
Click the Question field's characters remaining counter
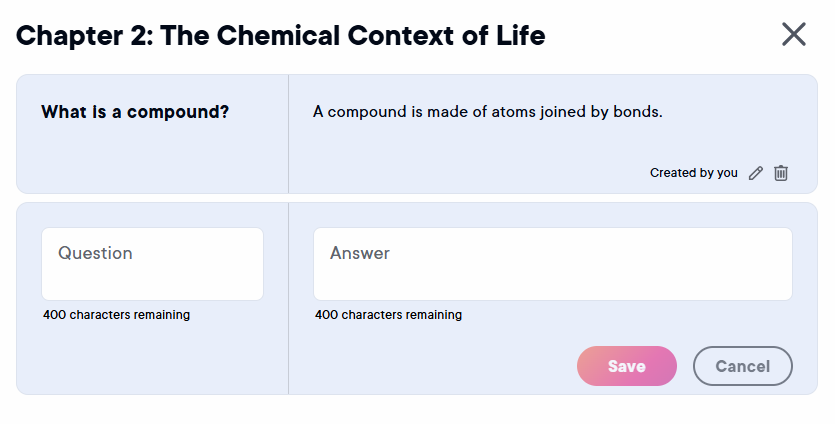pos(116,315)
